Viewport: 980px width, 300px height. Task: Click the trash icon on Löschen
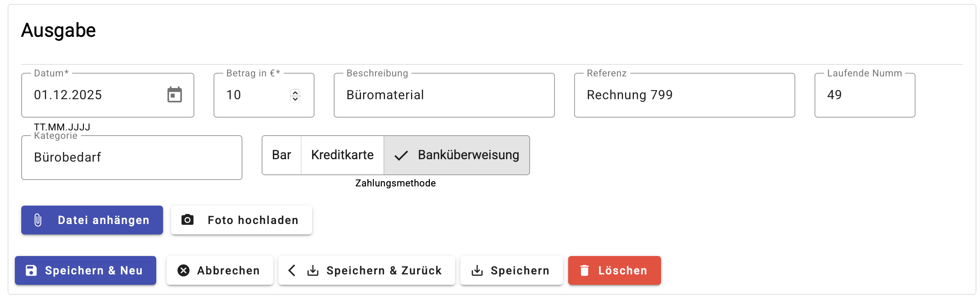585,270
